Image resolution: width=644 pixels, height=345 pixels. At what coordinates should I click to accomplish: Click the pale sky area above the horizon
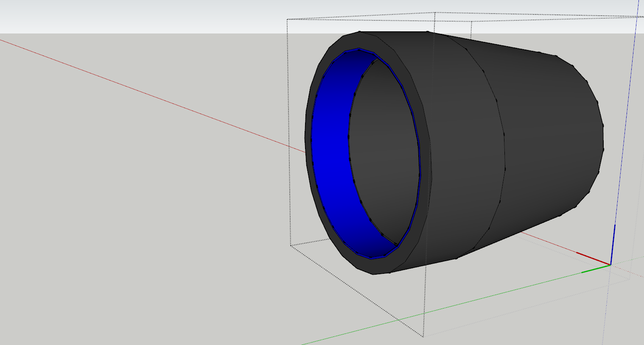pyautogui.click(x=127, y=15)
